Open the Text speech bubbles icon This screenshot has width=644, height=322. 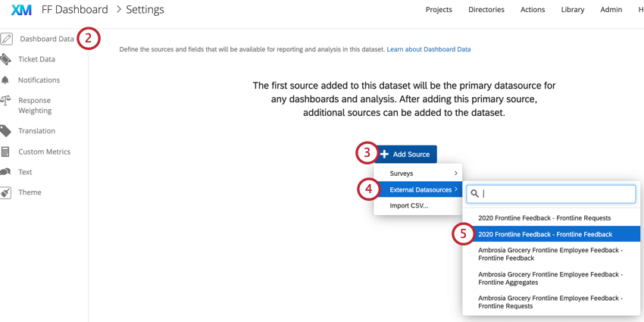coord(5,172)
